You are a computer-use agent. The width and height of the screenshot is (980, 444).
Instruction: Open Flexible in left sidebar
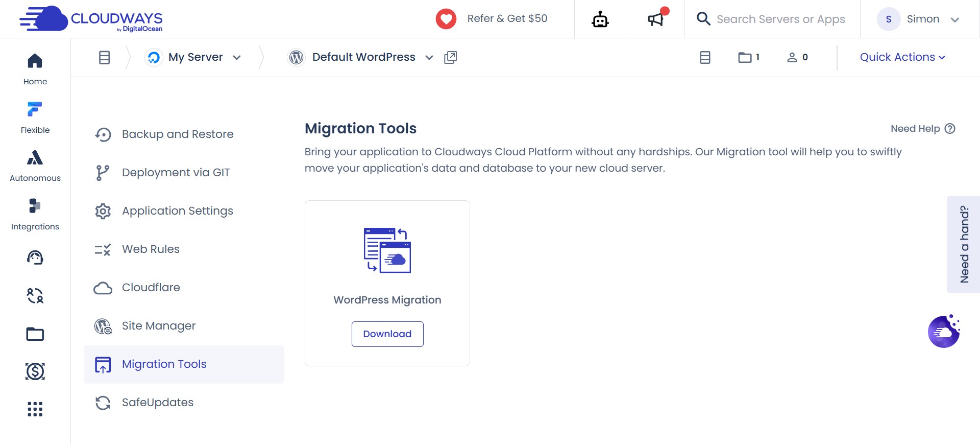point(35,118)
